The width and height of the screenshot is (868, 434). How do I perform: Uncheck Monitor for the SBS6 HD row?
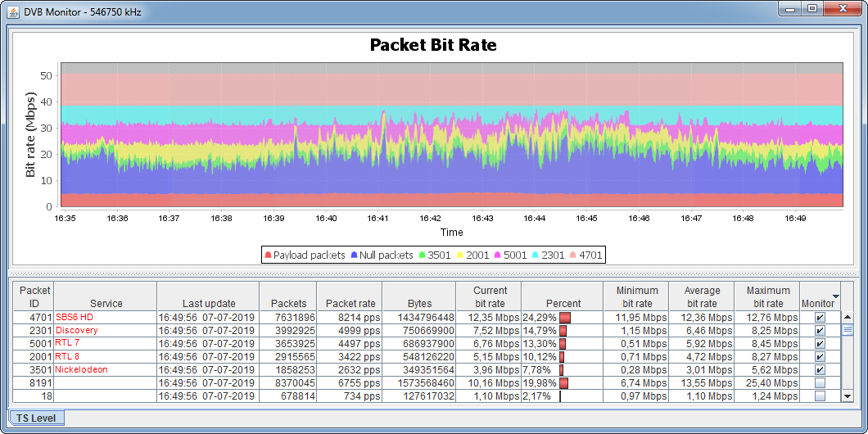coord(820,318)
